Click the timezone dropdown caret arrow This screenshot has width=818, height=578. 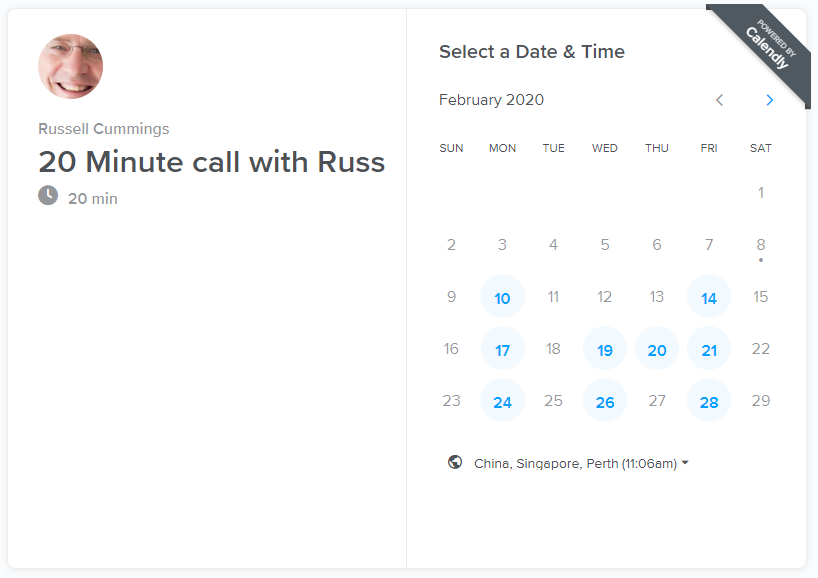coord(685,463)
